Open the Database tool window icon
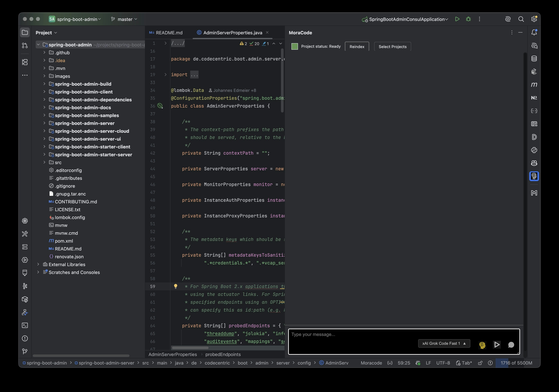The image size is (559, 392). (534, 59)
